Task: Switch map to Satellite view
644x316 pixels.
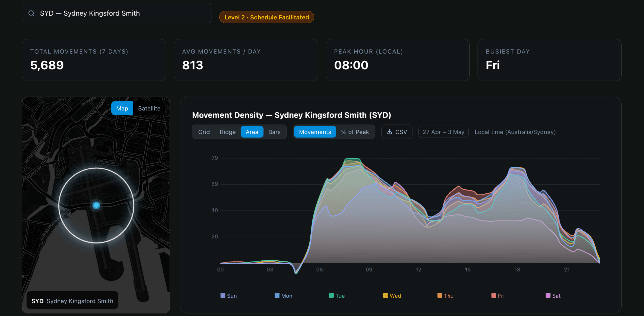Action: tap(149, 108)
